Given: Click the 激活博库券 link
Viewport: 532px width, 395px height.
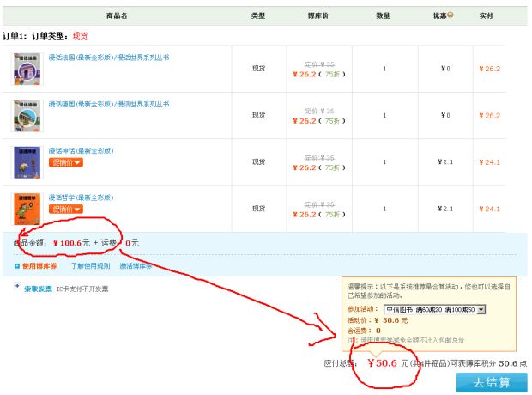Looking at the screenshot, I should coord(136,266).
